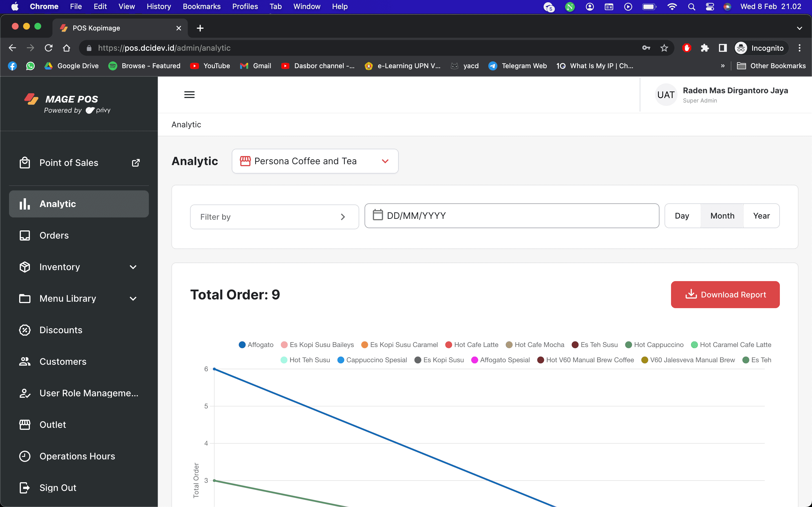
Task: Click the hamburger menu icon
Action: 189,95
